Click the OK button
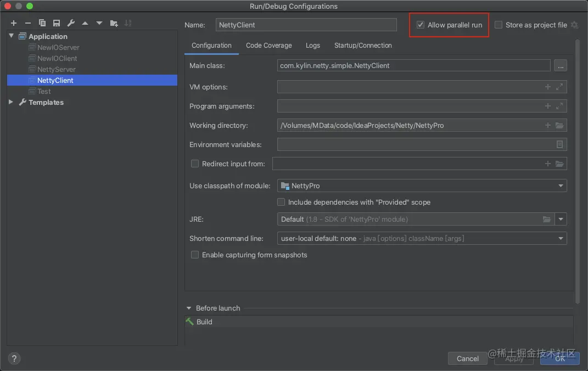The image size is (588, 371). point(560,358)
